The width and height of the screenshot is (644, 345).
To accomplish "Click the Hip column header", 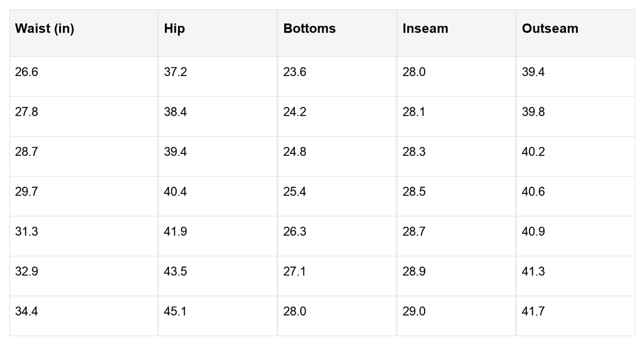I will (x=174, y=29).
